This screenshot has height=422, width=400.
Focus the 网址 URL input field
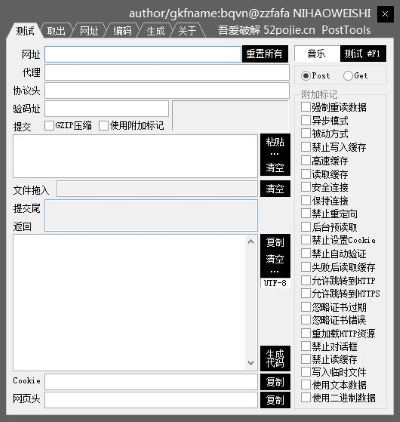tap(143, 54)
